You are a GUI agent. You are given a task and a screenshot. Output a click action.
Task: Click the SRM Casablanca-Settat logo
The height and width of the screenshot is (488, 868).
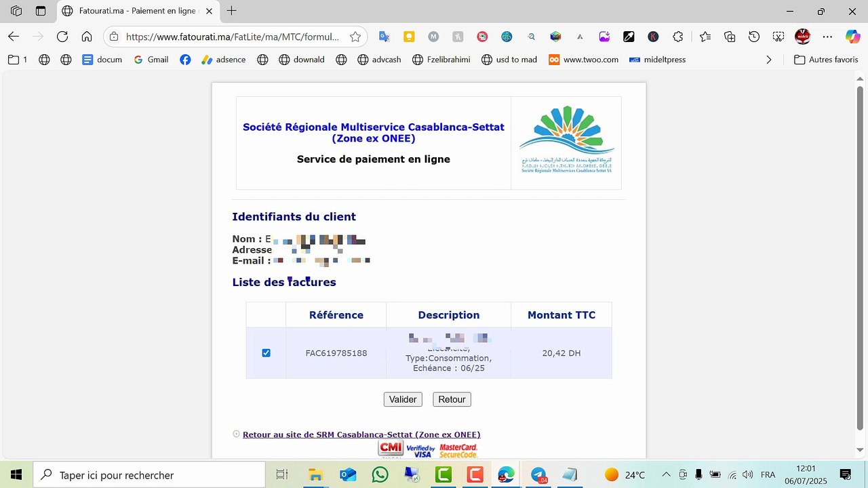click(566, 140)
